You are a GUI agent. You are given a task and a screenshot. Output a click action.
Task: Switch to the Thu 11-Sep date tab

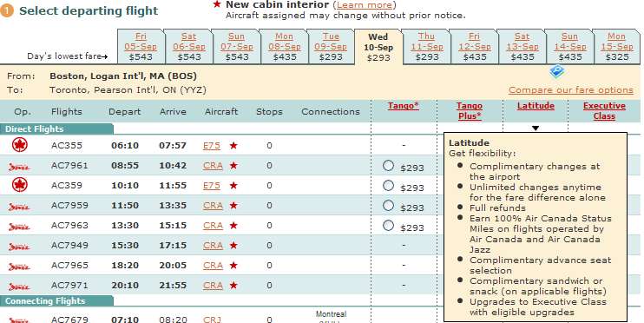pos(427,47)
